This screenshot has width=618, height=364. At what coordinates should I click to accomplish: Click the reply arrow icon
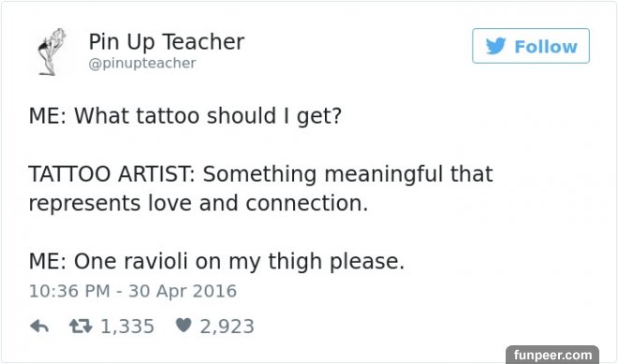pos(39,327)
